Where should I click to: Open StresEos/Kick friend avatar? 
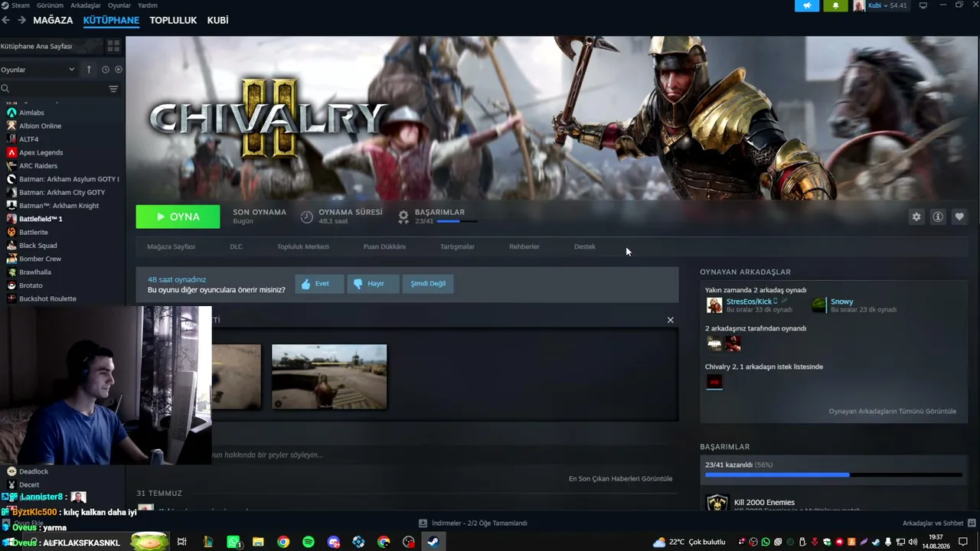coord(714,305)
